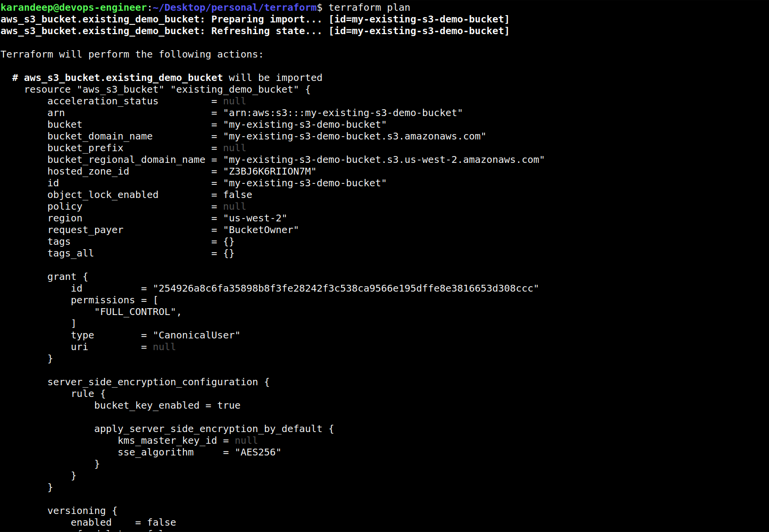Click the karandeep@devops-engineer prompt text
Screen dimensions: 769x532
point(74,7)
